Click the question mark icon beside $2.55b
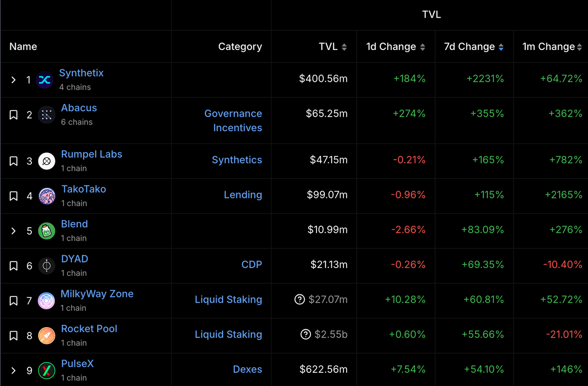Viewport: 588px width, 386px height. coord(306,335)
